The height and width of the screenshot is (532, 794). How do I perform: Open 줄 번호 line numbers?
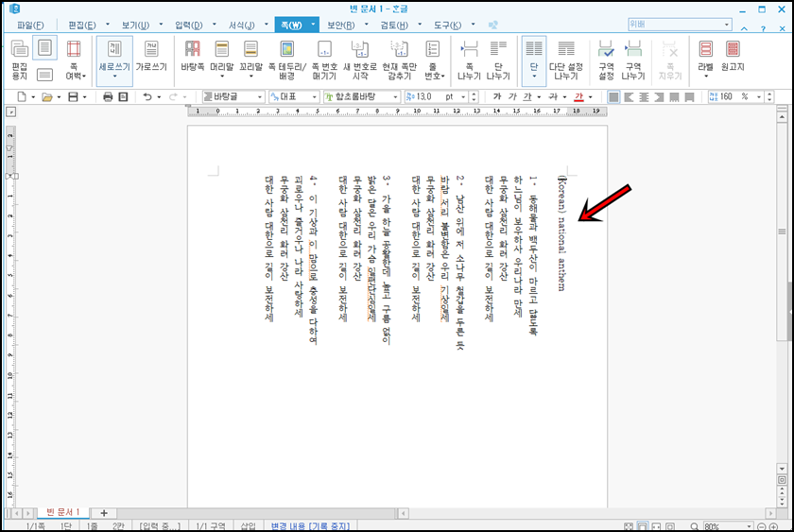[433, 60]
